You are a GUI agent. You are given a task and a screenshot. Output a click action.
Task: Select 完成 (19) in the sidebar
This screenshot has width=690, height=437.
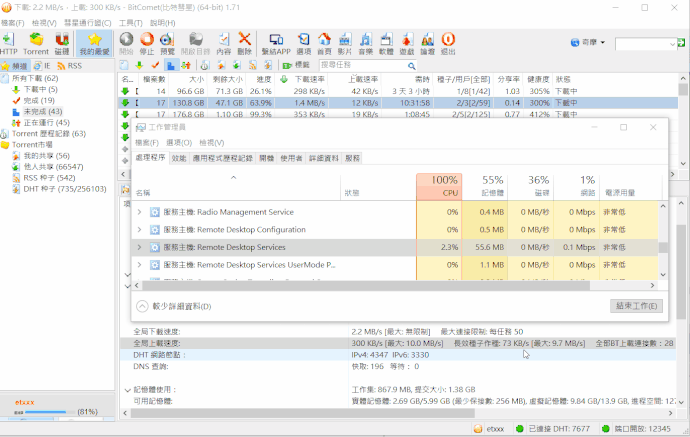point(39,100)
